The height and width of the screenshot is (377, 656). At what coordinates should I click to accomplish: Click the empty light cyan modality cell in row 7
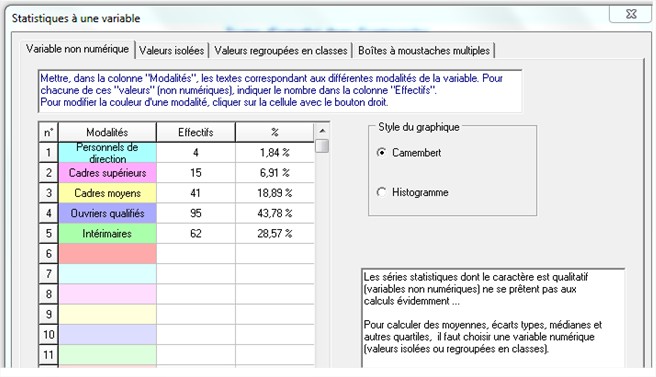(x=108, y=274)
